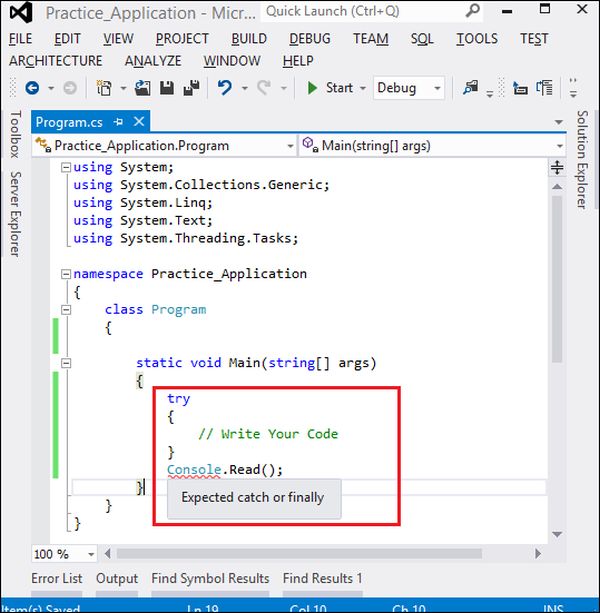The width and height of the screenshot is (600, 613).
Task: Open the Navigate Backward history dropdown arrow
Action: click(51, 88)
